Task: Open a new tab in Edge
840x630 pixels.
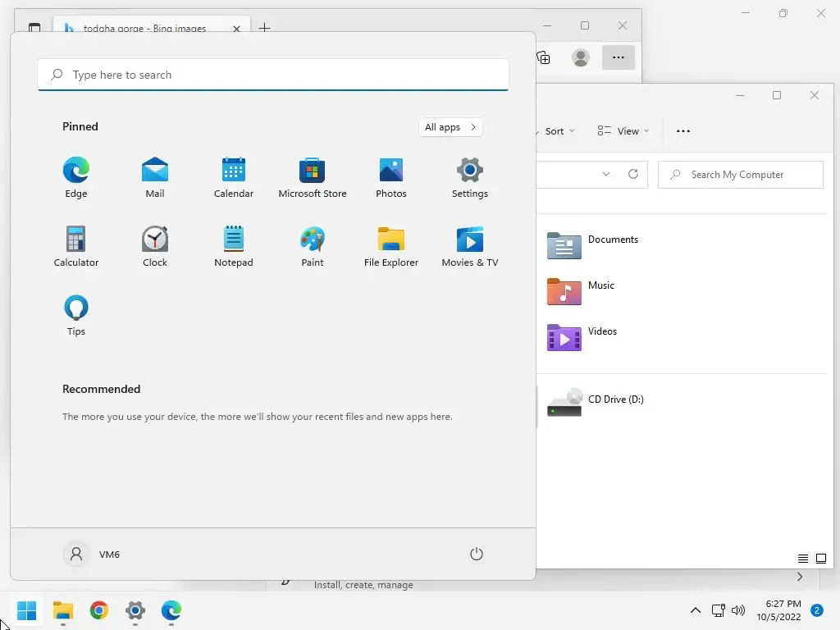Action: (264, 27)
